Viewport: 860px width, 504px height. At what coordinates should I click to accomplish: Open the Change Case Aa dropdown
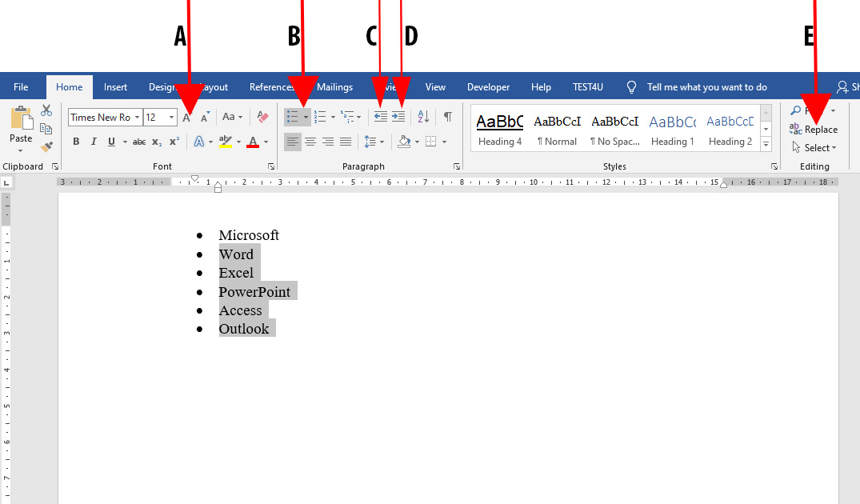(232, 117)
